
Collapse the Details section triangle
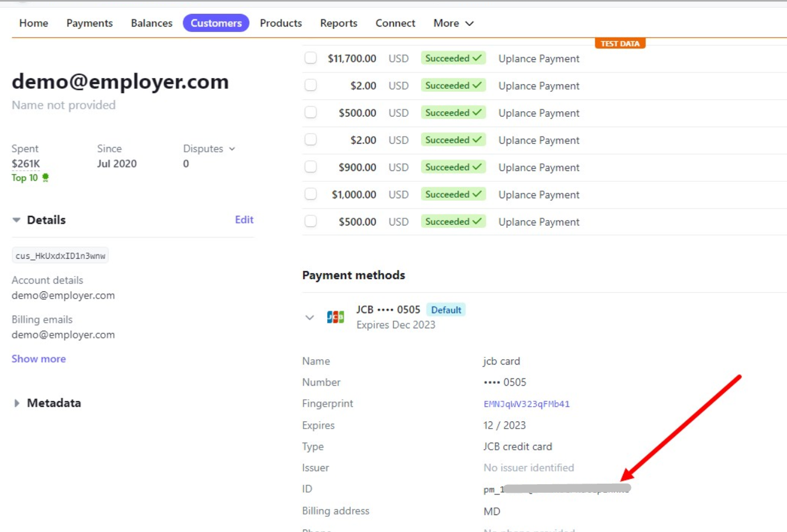coord(16,220)
